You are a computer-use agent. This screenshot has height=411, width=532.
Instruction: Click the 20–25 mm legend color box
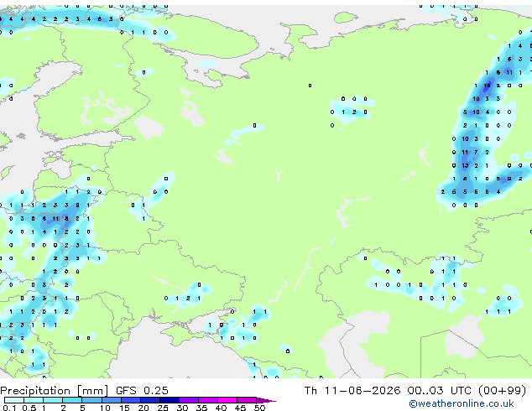(149, 400)
